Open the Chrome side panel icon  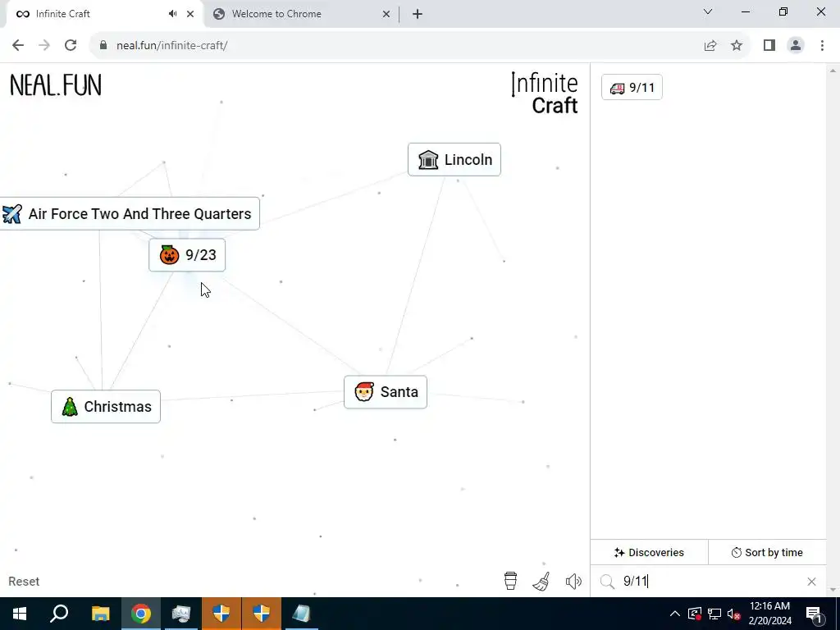click(769, 46)
